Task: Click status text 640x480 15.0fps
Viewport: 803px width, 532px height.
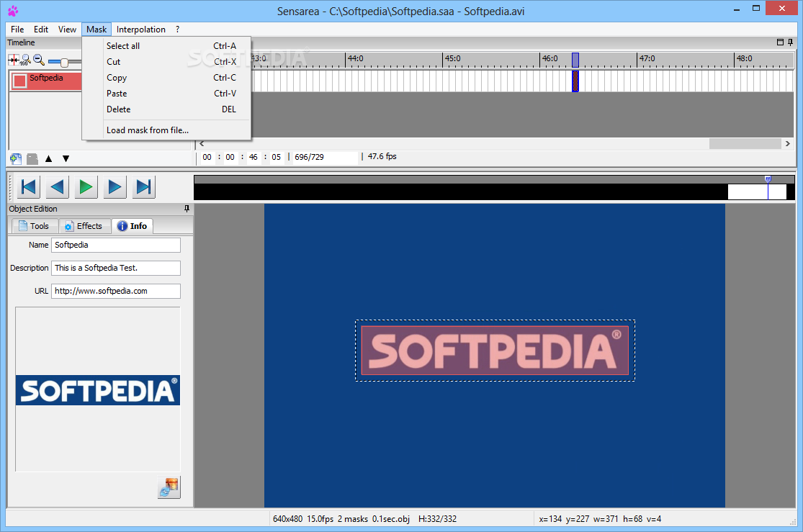Action: (303, 519)
